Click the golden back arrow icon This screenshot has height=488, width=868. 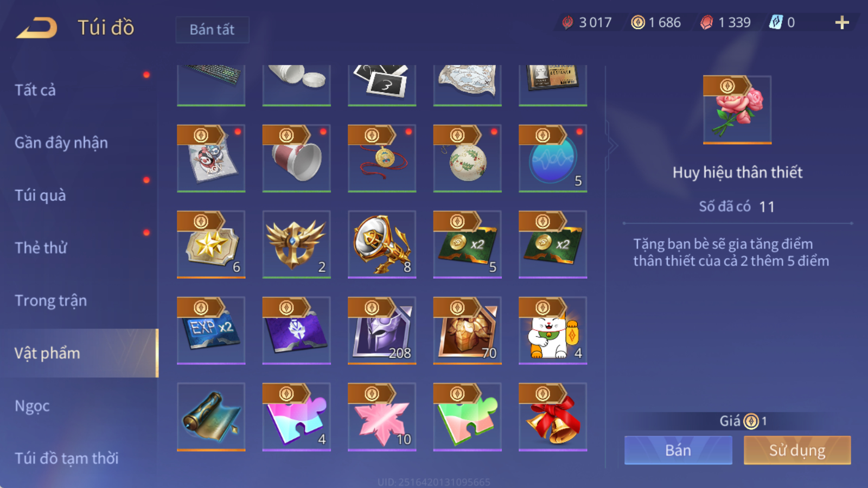(37, 28)
